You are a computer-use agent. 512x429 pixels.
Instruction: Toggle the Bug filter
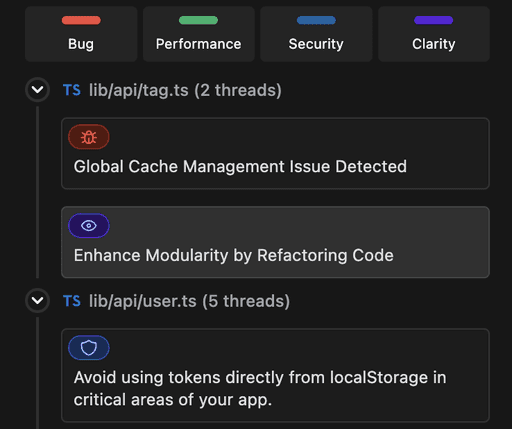click(x=81, y=34)
